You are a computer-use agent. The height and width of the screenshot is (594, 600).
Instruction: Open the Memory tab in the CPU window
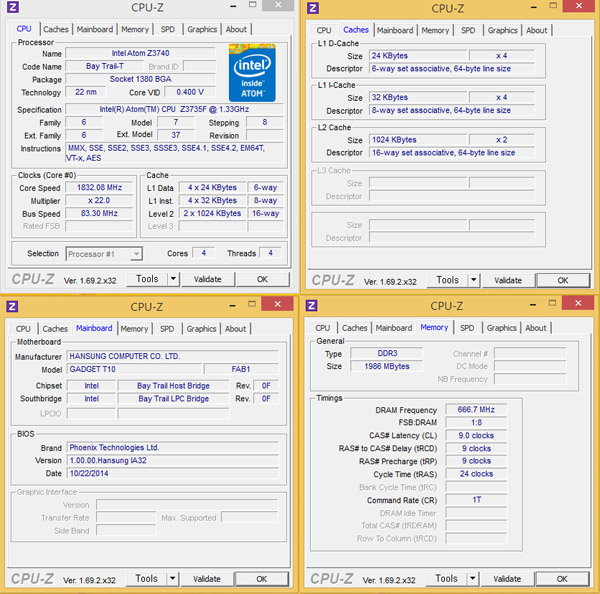(x=135, y=29)
